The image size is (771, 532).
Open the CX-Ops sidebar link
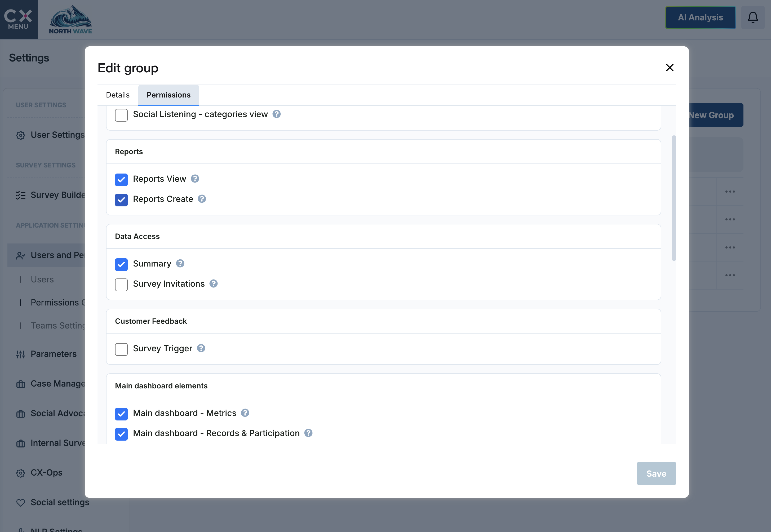coord(47,473)
